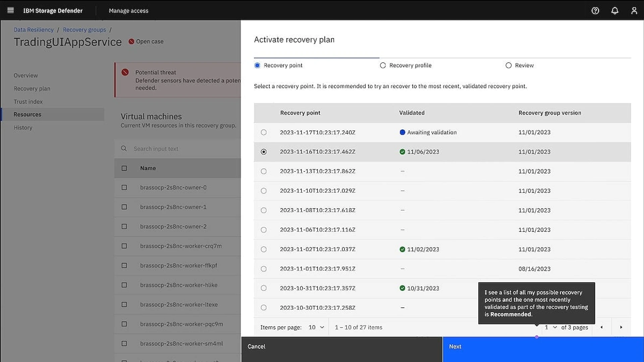
Task: Open the Items per page dropdown
Action: point(316,327)
